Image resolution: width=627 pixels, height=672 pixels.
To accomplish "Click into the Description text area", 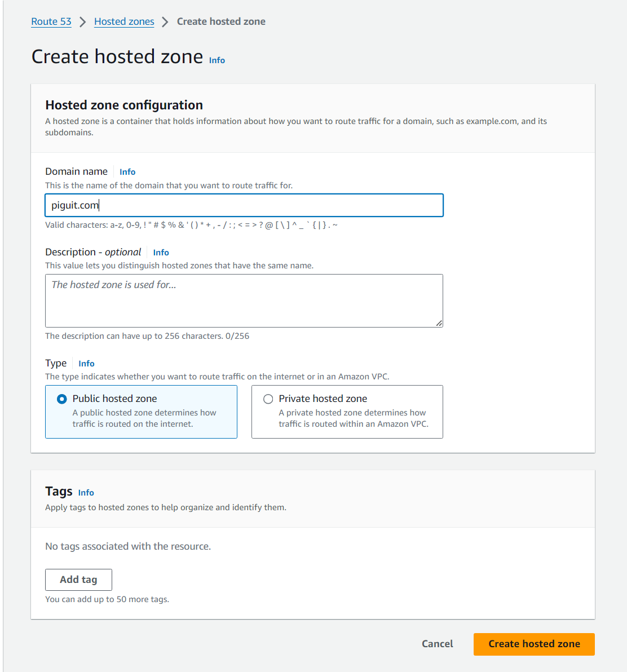I will (244, 301).
